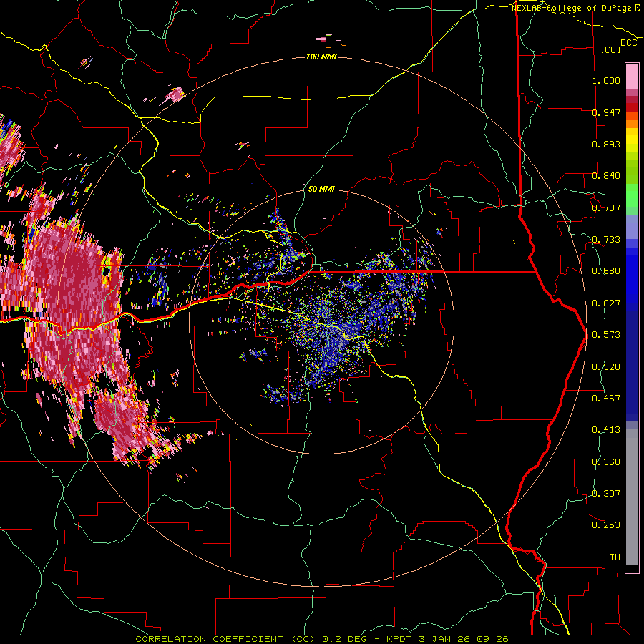Click the 0.573 color scale label
The width and height of the screenshot is (644, 644).
coord(606,335)
